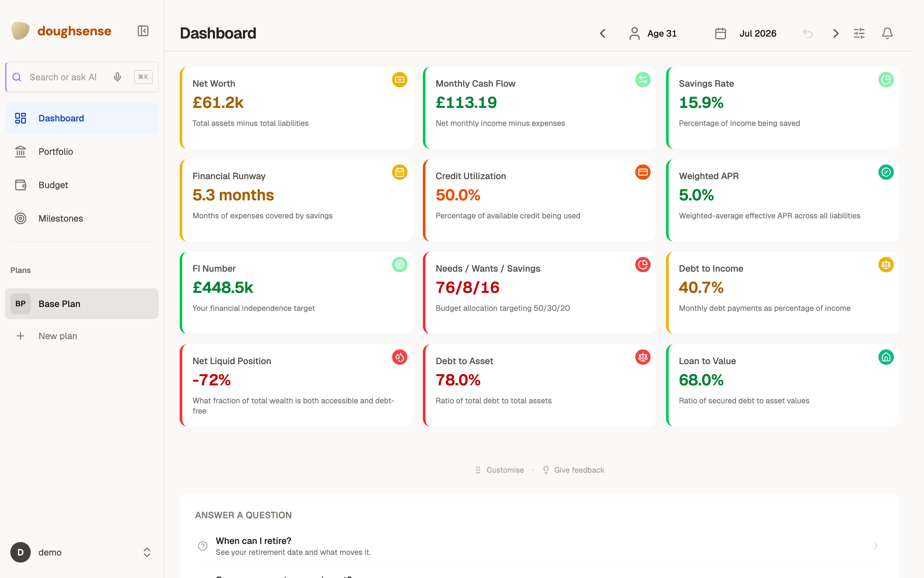Click the Net Worth card icon
Viewport: 924px width, 578px height.
400,80
